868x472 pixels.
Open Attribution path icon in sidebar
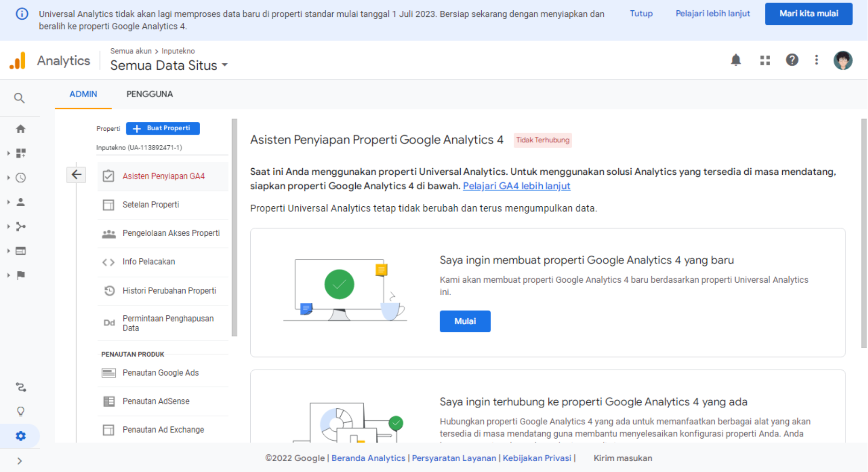point(21,387)
